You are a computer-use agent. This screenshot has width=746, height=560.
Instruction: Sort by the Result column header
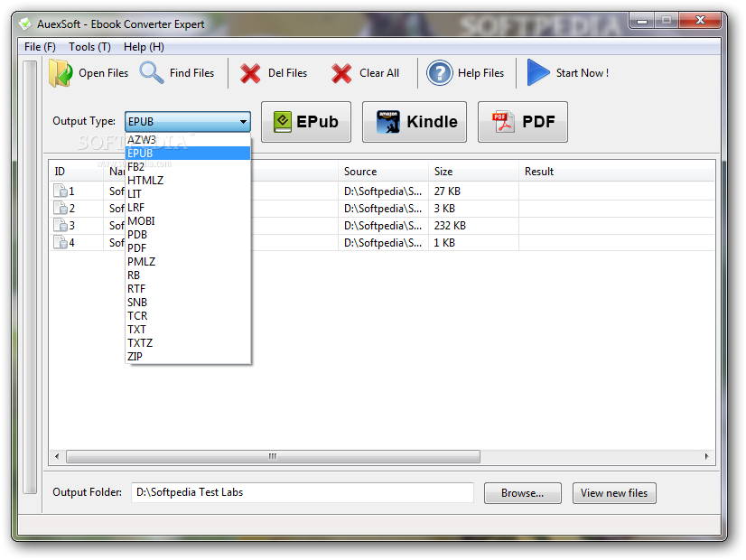click(617, 172)
